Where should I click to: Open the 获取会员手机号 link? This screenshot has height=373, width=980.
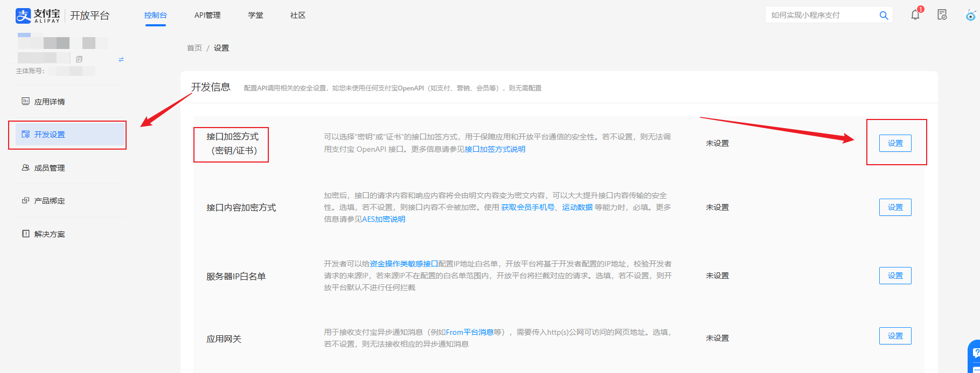pos(527,207)
